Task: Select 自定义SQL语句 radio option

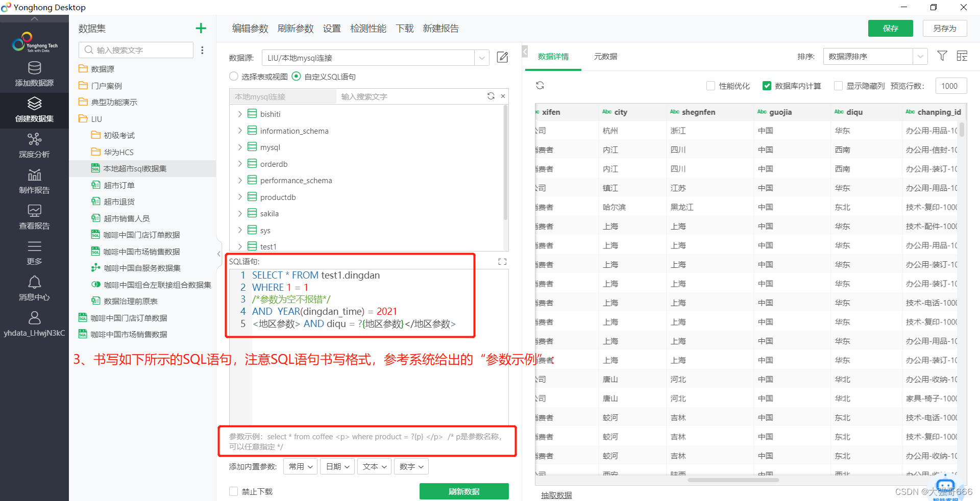Action: pyautogui.click(x=296, y=76)
